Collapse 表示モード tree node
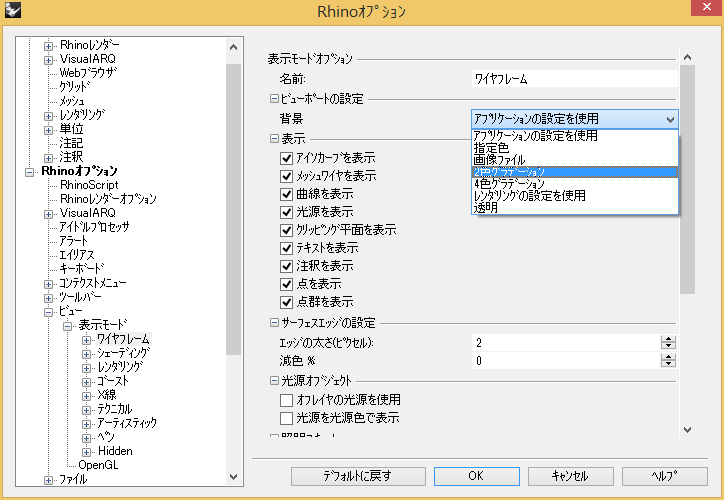This screenshot has height=500, width=724. click(x=67, y=326)
